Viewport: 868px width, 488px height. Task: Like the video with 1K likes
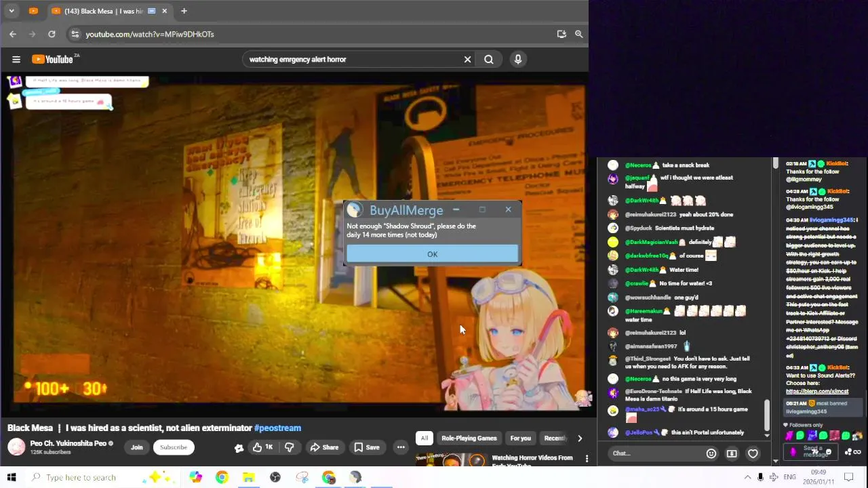coord(262,447)
